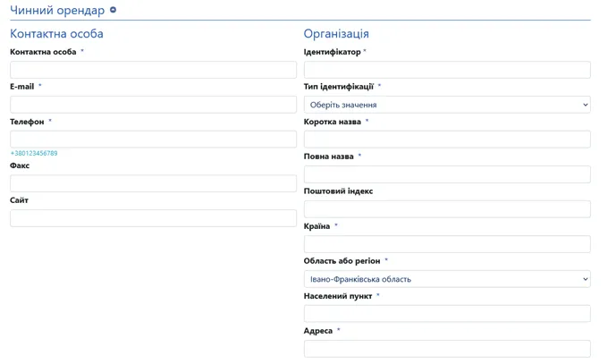Click the Тип ідентифікації label
This screenshot has width=608, height=364.
pos(339,87)
